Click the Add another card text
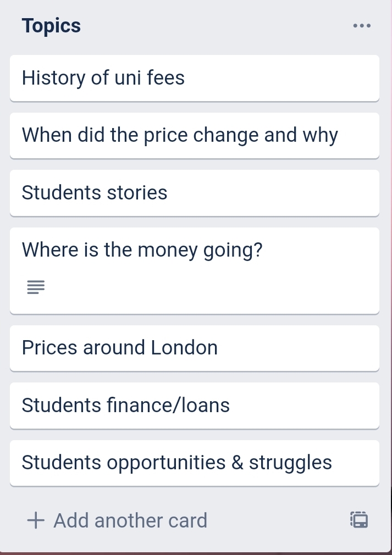Image resolution: width=392 pixels, height=555 pixels. 130,520
